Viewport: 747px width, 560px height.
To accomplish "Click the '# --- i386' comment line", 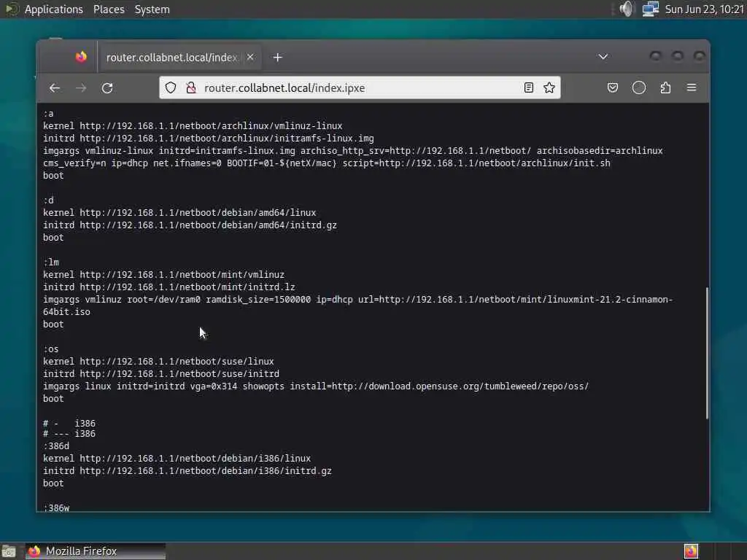I will [69, 433].
